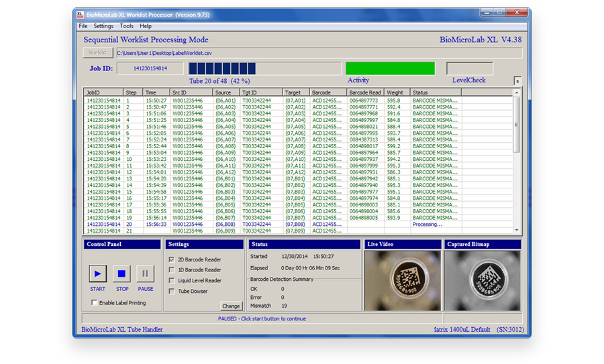This screenshot has height=364, width=604.
Task: Enable the 1D Barcode Reader checkbox
Action: pyautogui.click(x=172, y=270)
